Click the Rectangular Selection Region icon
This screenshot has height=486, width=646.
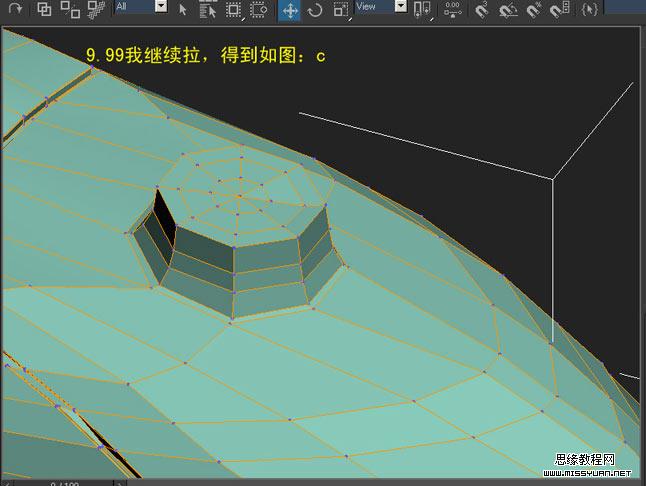(234, 9)
